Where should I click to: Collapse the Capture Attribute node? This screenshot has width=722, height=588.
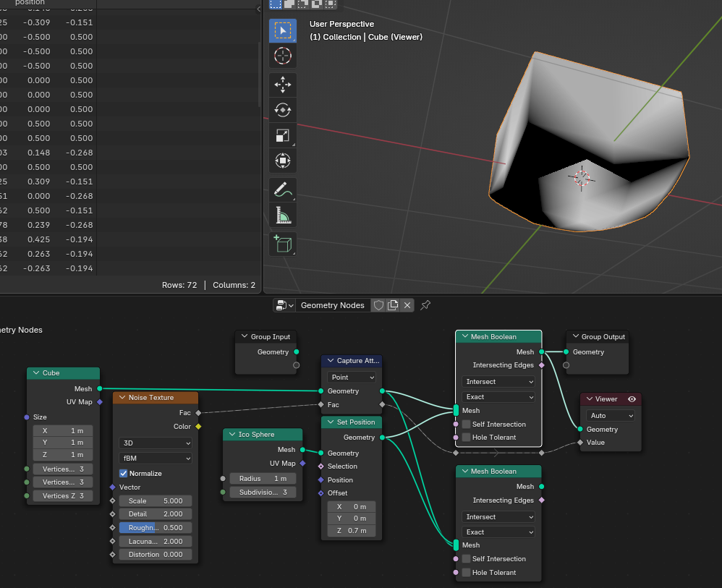[331, 360]
